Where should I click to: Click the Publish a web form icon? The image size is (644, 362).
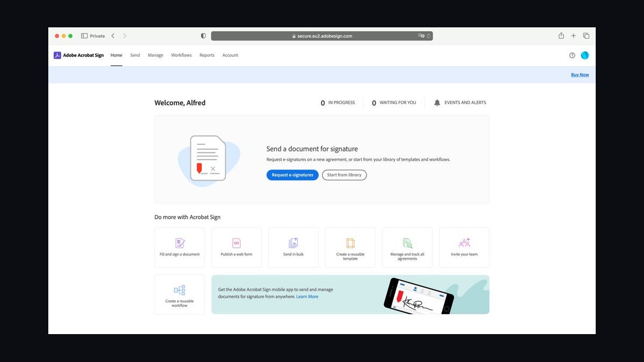(x=237, y=243)
